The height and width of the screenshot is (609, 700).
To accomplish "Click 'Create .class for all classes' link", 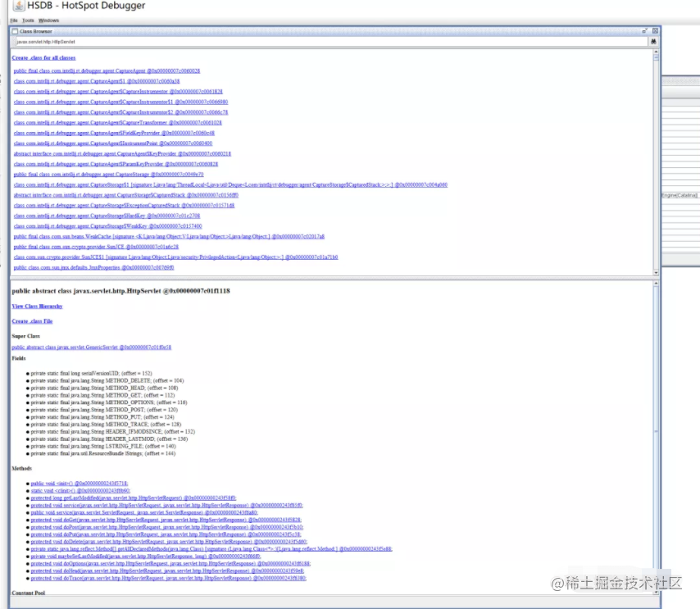I will pos(43,57).
